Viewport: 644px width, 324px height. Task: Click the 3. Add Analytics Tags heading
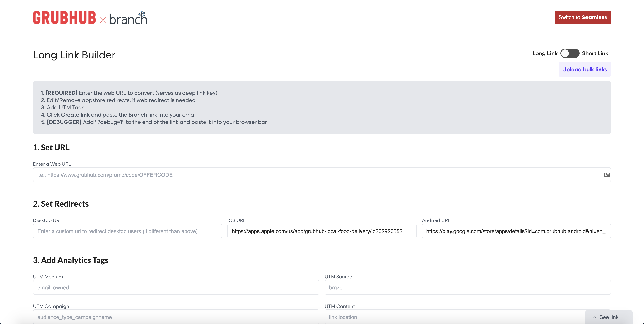(x=71, y=260)
